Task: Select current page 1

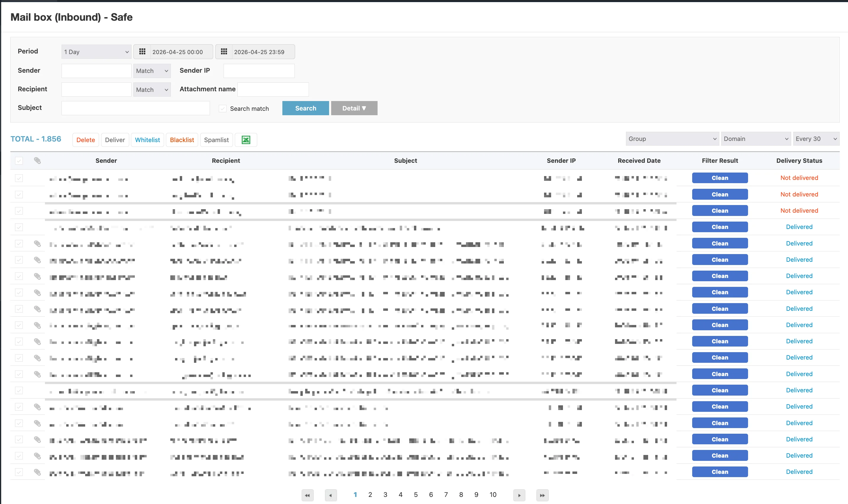Action: click(x=355, y=495)
